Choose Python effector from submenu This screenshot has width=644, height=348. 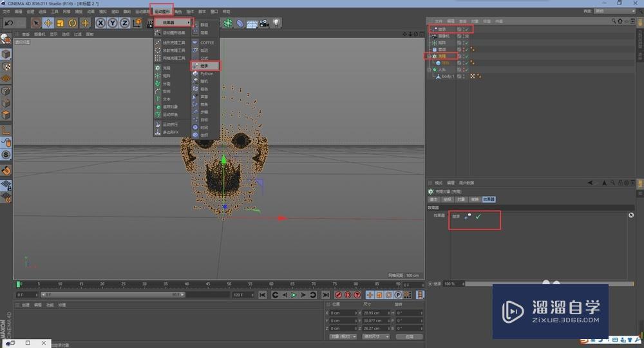click(205, 73)
